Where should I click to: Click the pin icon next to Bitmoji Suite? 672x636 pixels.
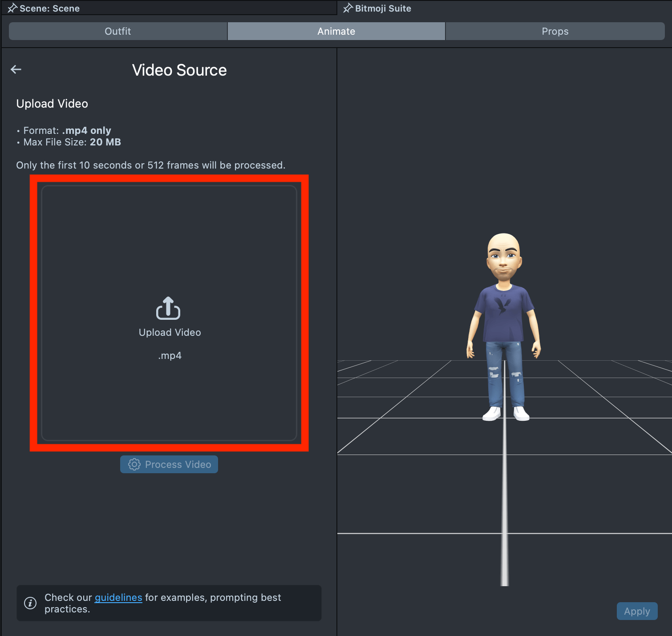coord(348,8)
